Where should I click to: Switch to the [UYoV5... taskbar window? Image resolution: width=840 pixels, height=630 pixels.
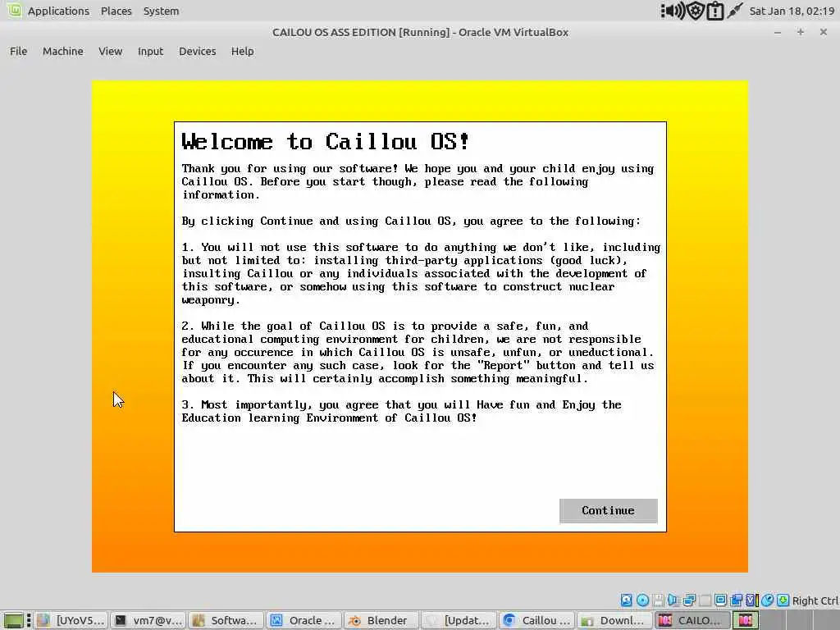(x=72, y=620)
